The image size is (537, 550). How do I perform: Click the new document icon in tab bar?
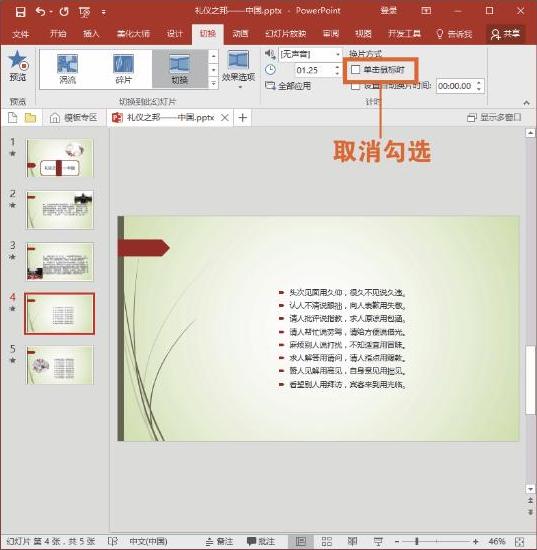(x=12, y=118)
